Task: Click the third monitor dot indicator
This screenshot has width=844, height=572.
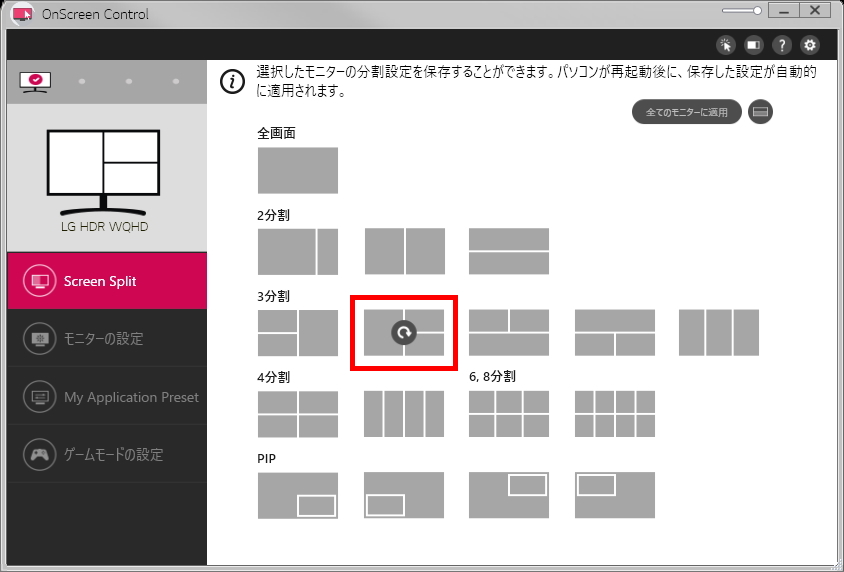Action: (129, 81)
